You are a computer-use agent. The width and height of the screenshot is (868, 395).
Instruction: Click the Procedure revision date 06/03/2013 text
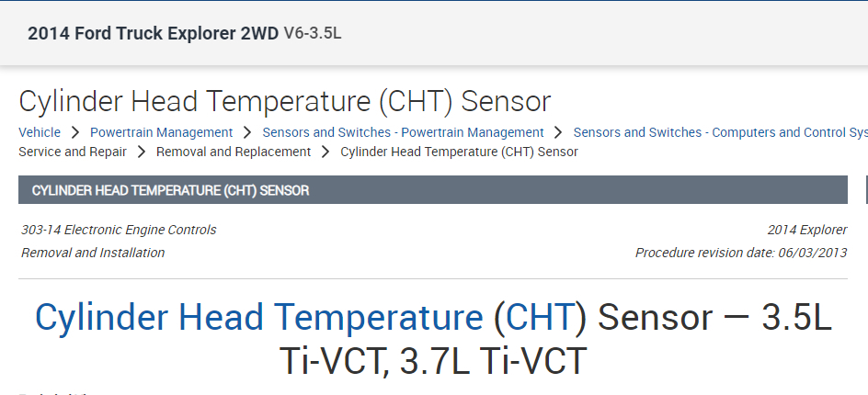click(x=740, y=253)
